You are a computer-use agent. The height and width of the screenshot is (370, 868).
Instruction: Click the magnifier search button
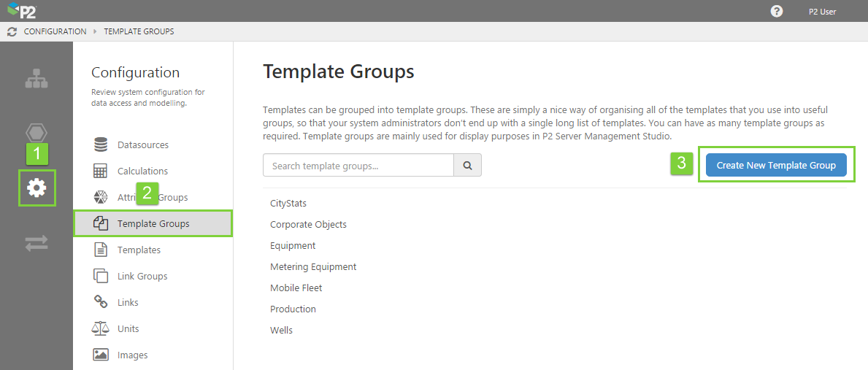tap(467, 166)
